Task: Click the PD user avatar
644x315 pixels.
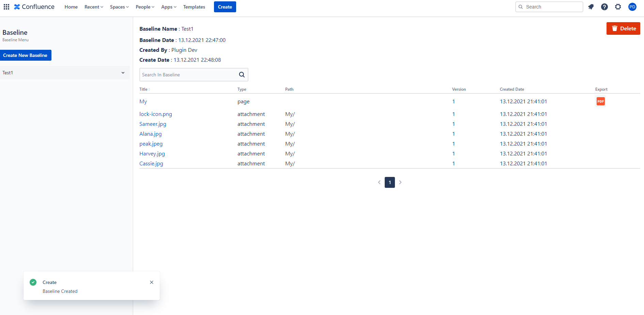Action: [x=632, y=7]
